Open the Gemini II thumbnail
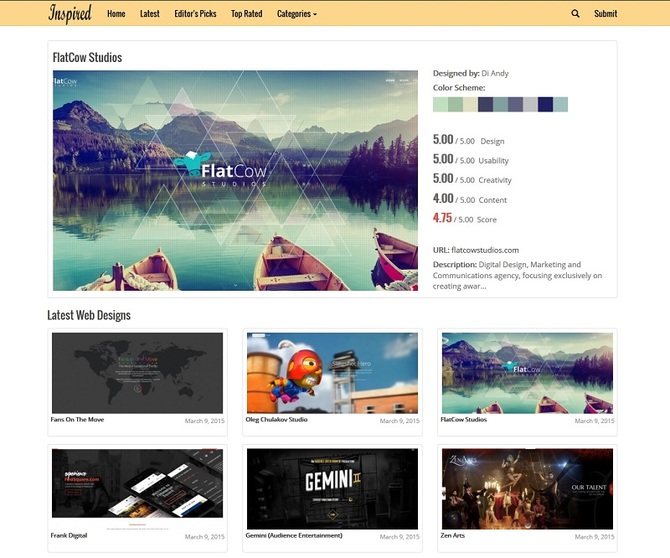Screen dimensions: 670x558 (x=332, y=489)
